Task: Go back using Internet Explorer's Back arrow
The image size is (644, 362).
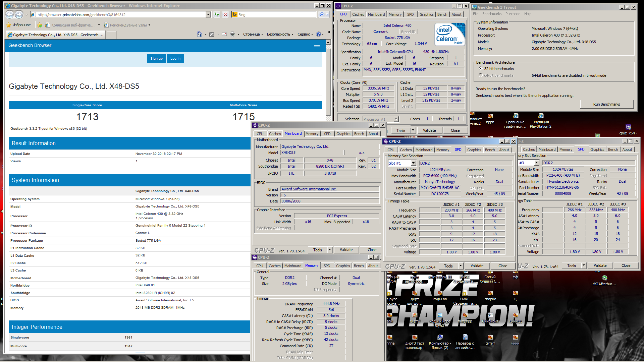Action: (9, 14)
